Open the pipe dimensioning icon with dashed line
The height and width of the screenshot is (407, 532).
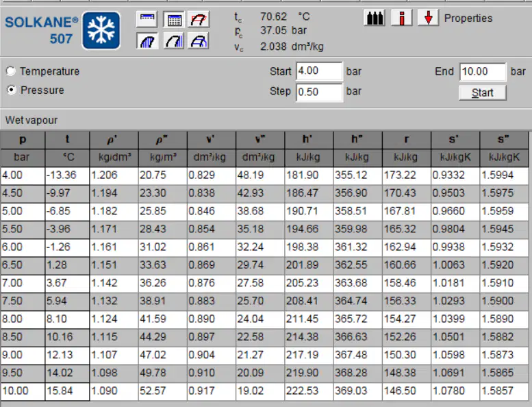(x=147, y=20)
